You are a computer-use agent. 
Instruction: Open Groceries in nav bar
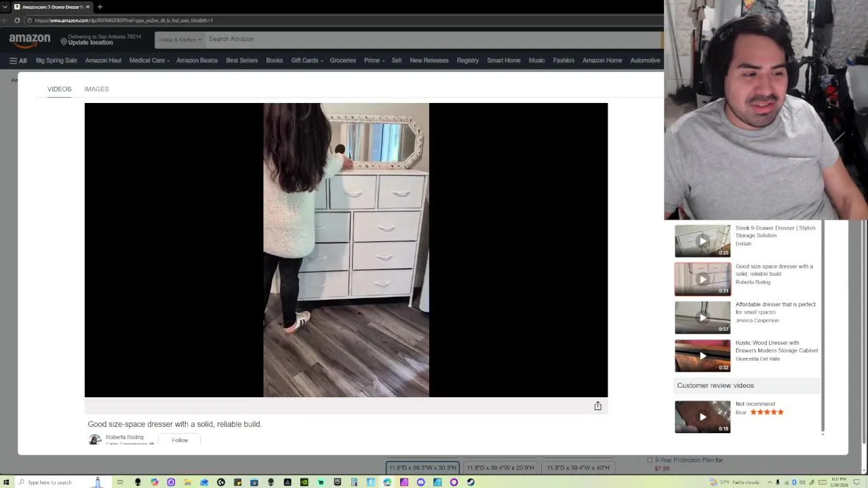[342, 60]
